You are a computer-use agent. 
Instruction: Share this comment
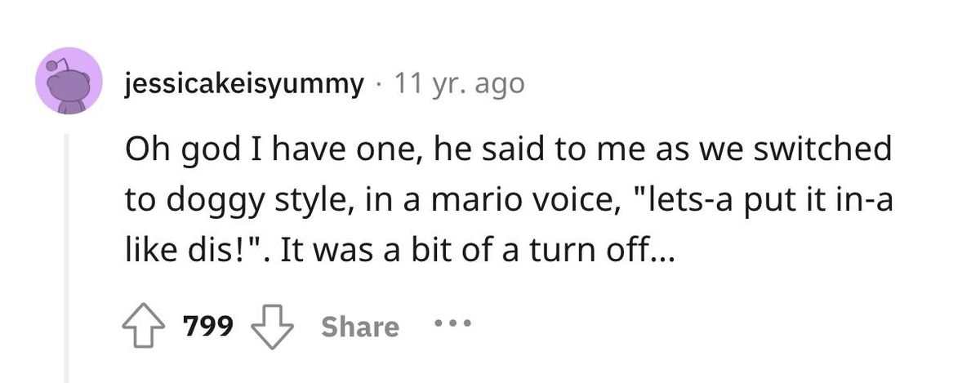click(360, 327)
